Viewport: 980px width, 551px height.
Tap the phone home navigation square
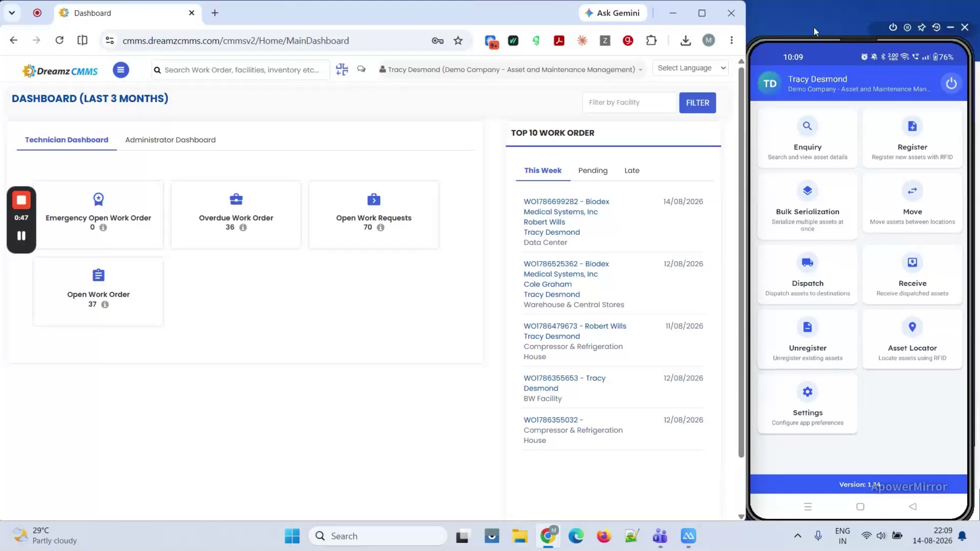click(x=860, y=507)
